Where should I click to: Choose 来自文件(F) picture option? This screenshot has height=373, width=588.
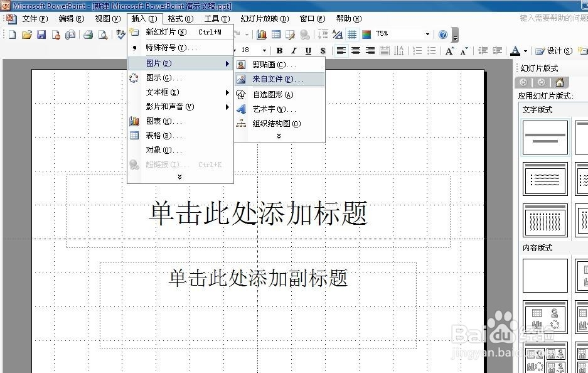tap(280, 79)
